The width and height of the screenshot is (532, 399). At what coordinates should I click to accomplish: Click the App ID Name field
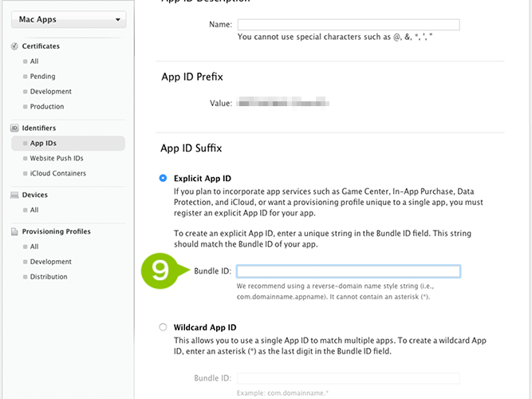click(349, 25)
